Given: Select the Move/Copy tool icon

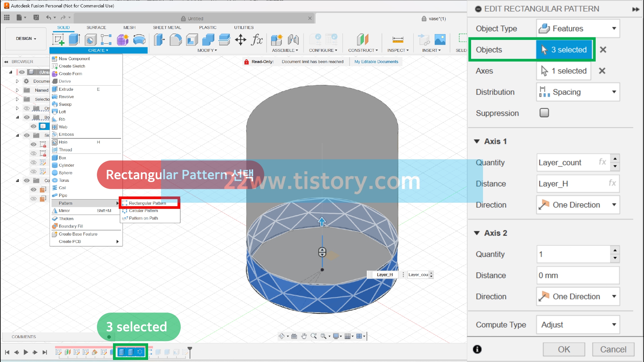Looking at the screenshot, I should (241, 40).
